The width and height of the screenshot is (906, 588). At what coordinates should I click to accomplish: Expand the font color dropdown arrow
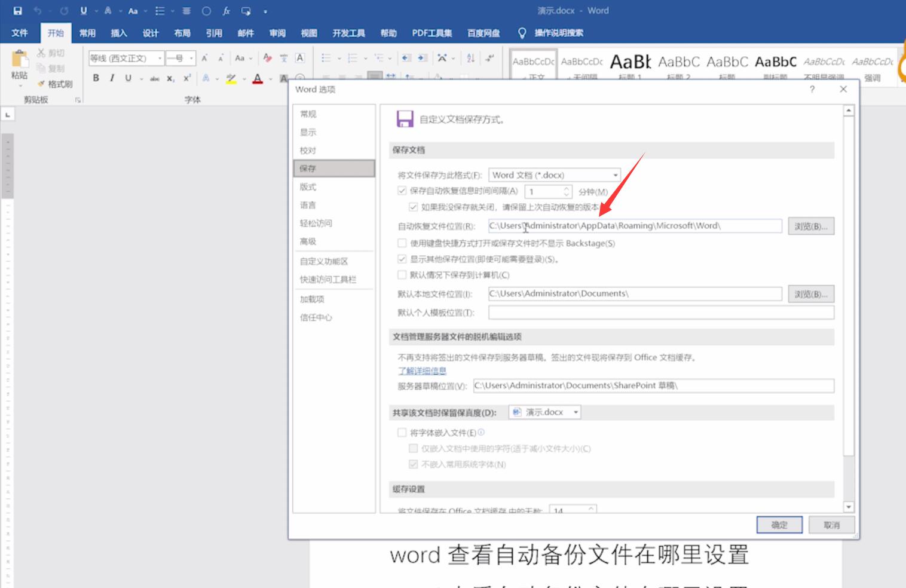click(x=270, y=78)
